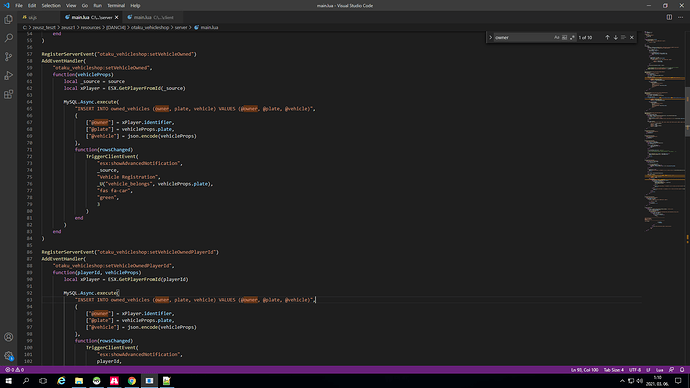Toggle Match Whole Word in find widget
The width and height of the screenshot is (690, 388).
(565, 37)
